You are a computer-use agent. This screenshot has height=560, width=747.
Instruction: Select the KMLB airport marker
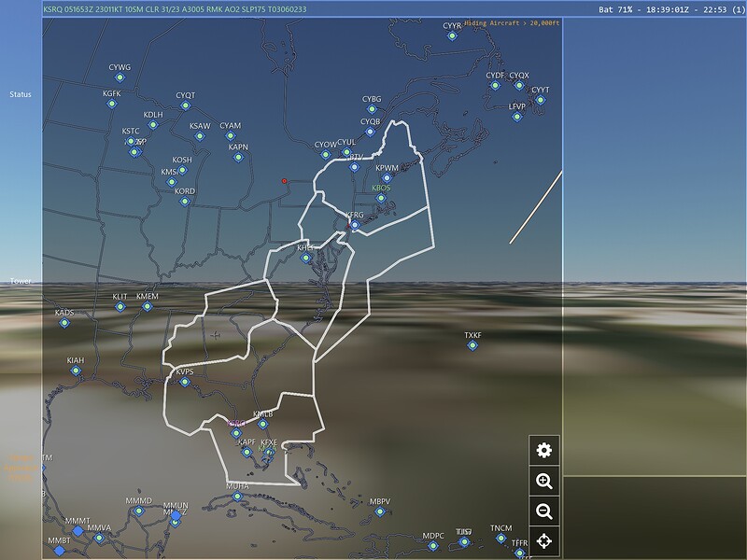[x=263, y=425]
